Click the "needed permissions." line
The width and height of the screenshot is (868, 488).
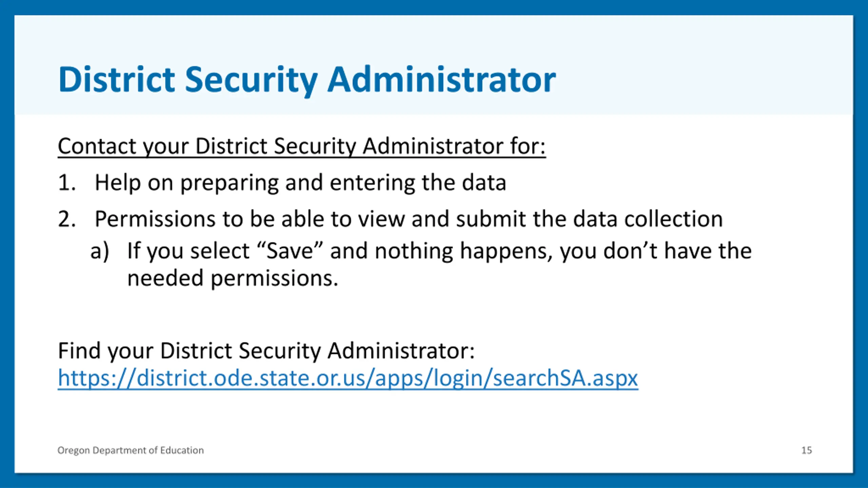click(x=233, y=279)
